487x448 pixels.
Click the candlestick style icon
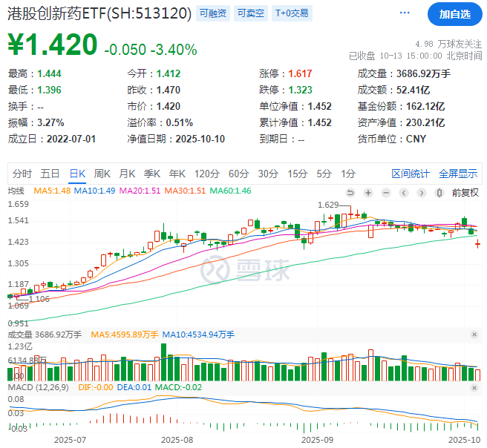click(439, 192)
